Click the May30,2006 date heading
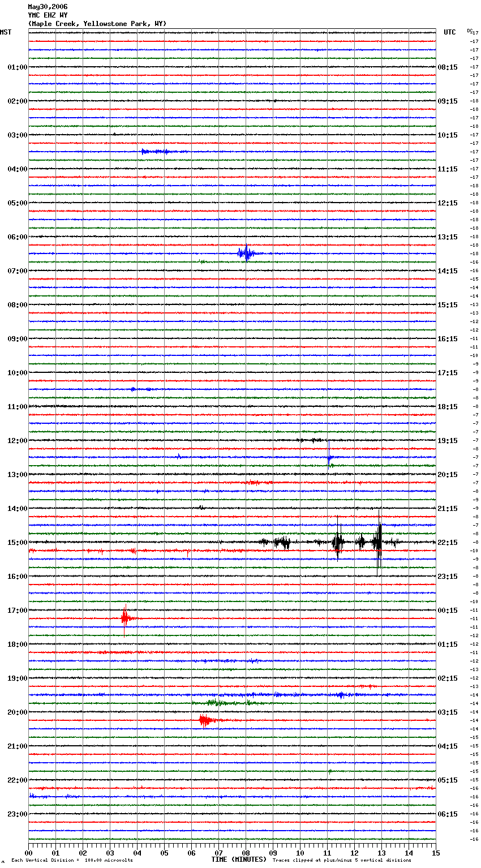Screen dimensions: 481x868 48,7
